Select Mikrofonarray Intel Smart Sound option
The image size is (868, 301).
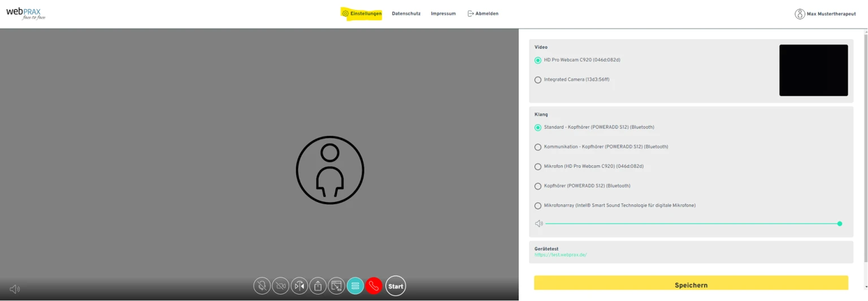[x=538, y=206]
